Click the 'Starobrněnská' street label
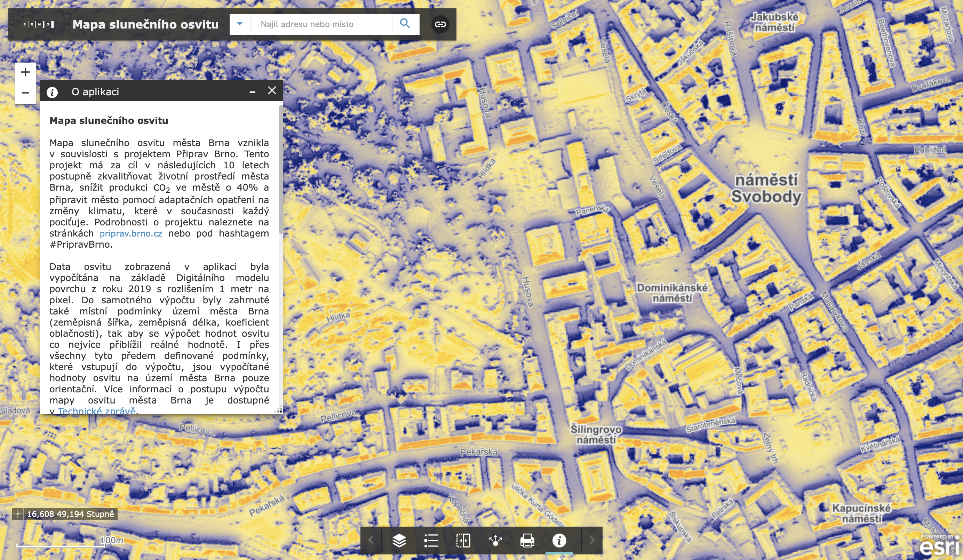This screenshot has height=560, width=963. tap(710, 425)
